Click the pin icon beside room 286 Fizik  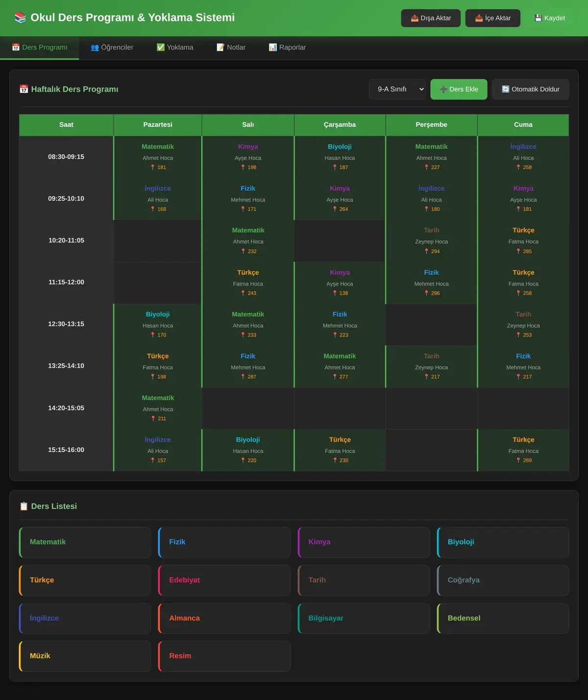(427, 293)
